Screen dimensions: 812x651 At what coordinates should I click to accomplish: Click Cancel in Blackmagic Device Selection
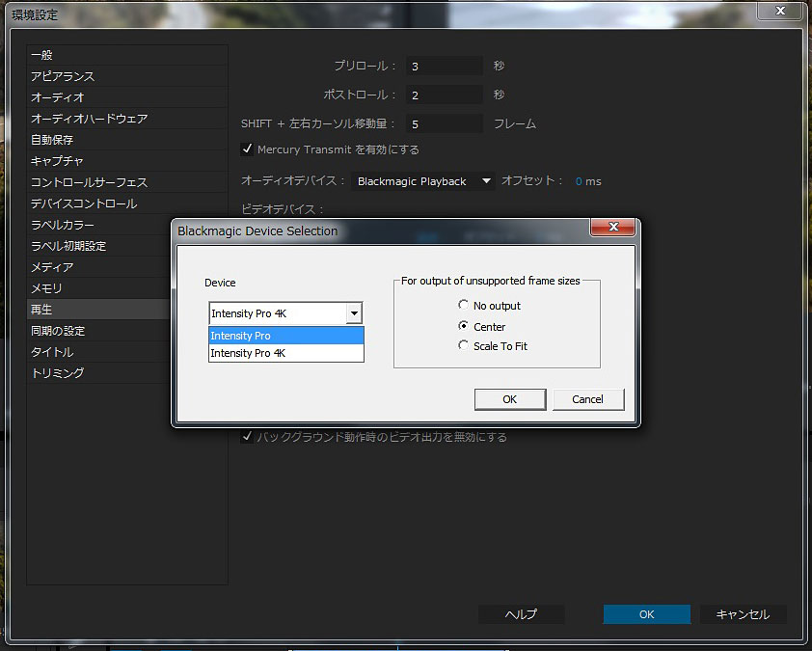pyautogui.click(x=587, y=399)
